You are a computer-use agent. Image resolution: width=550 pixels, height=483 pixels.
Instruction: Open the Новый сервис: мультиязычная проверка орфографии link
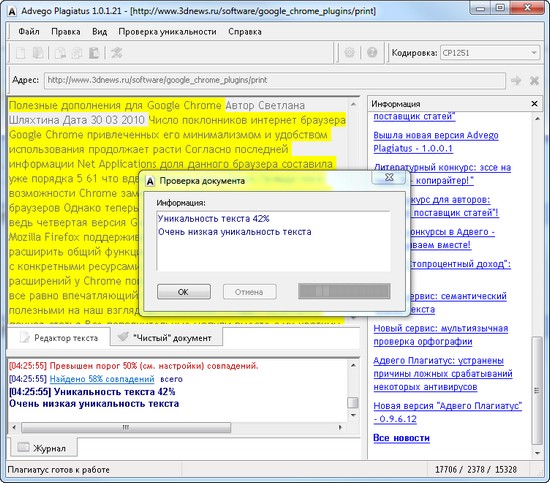pyautogui.click(x=441, y=335)
